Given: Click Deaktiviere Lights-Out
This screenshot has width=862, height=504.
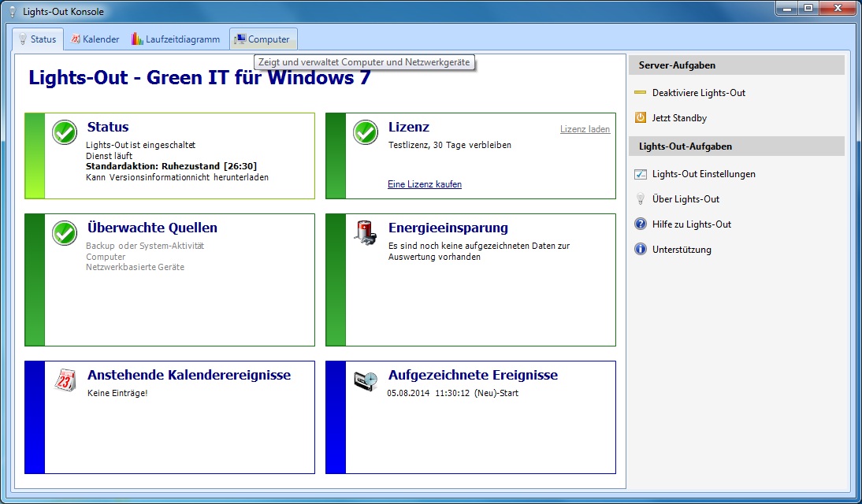Looking at the screenshot, I should 699,93.
